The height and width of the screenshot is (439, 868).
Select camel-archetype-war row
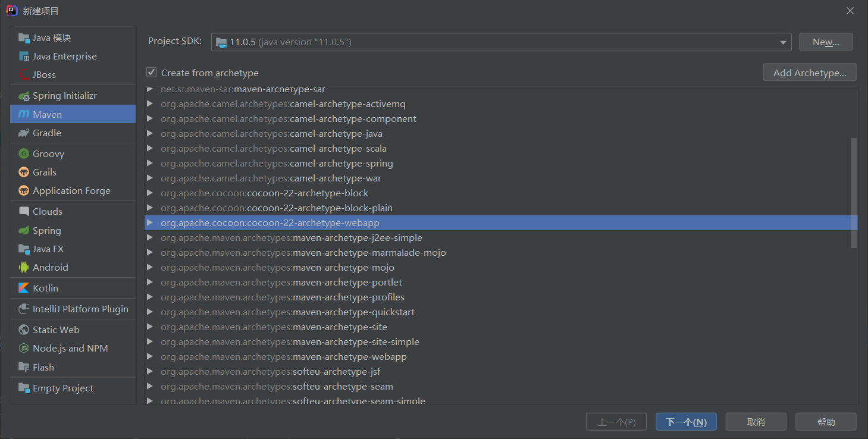click(501, 178)
